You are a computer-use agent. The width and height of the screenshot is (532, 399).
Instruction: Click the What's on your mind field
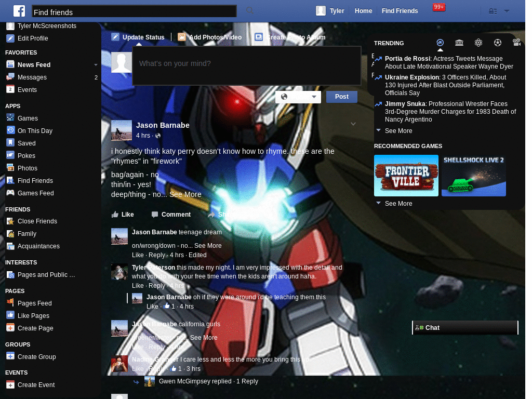[x=246, y=65]
